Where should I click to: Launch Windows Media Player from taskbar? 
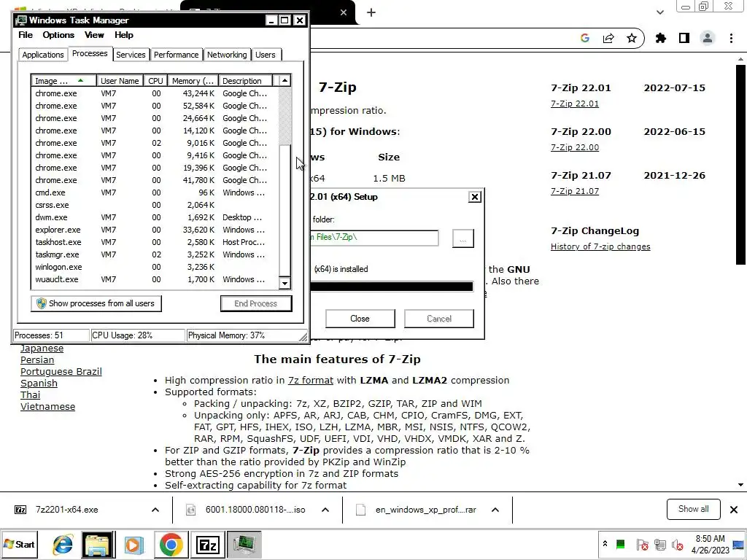tap(134, 544)
